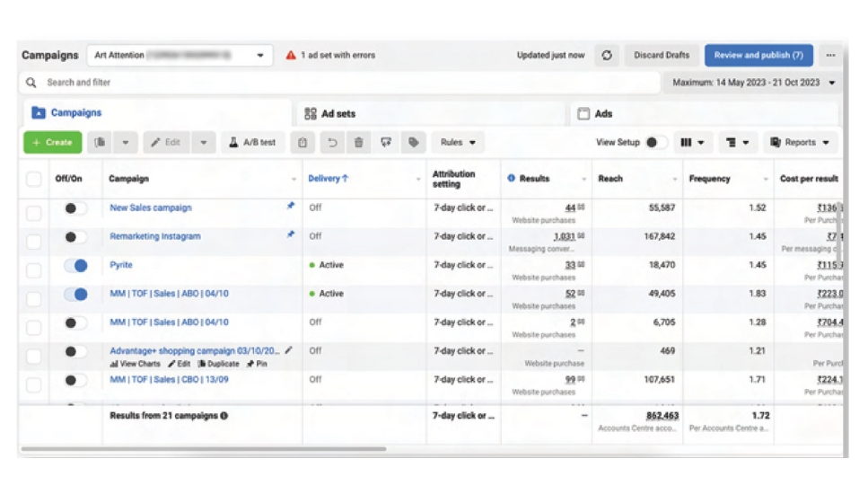Click the Review and publish button
The height and width of the screenshot is (503, 868).
758,56
